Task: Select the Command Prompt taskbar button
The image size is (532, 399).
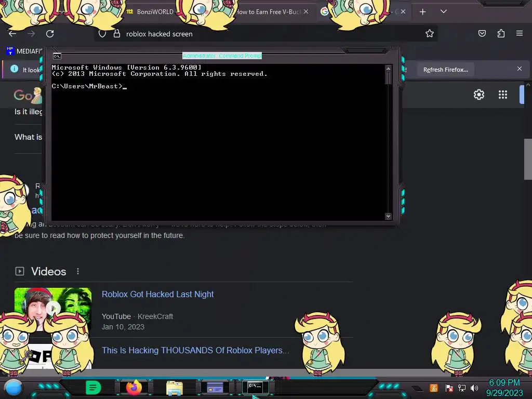Action: (255, 387)
